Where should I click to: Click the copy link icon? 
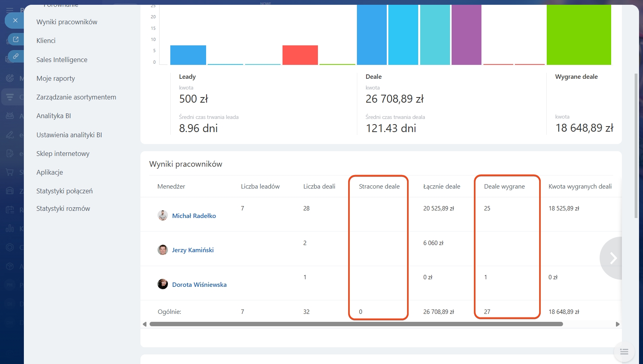point(16,56)
